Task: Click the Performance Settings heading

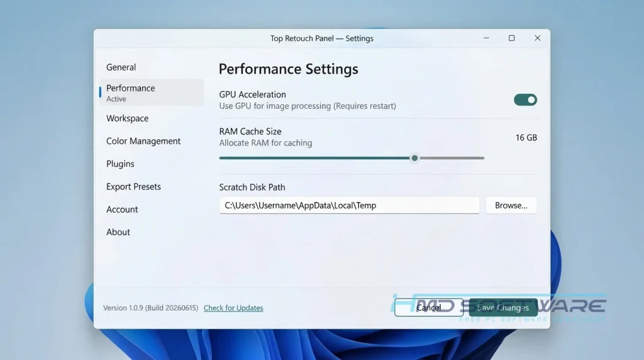Action: (288, 69)
